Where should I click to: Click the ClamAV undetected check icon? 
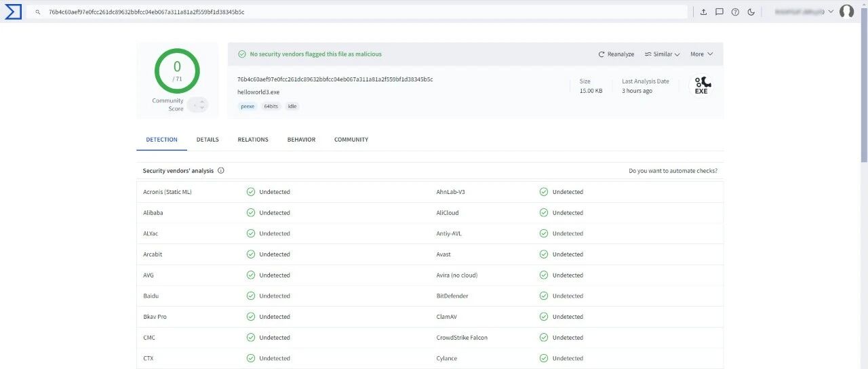click(544, 317)
